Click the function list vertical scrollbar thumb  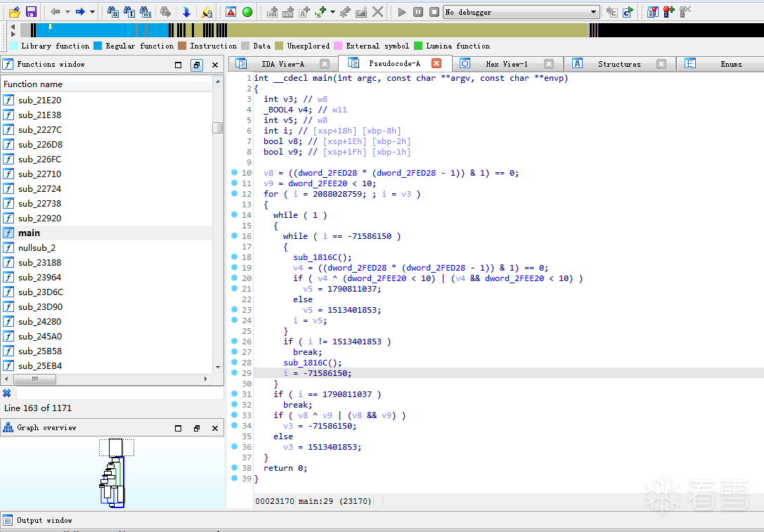pos(218,128)
